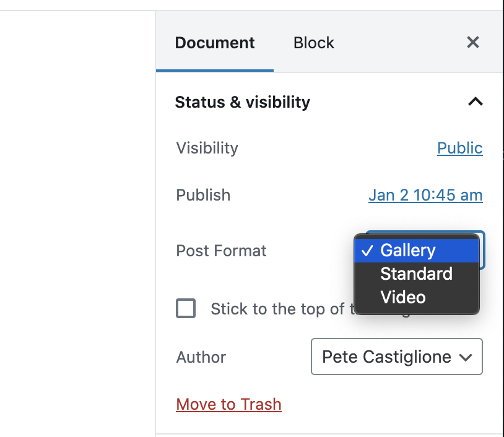The height and width of the screenshot is (437, 504).
Task: Open the Public visibility link
Action: [x=459, y=148]
